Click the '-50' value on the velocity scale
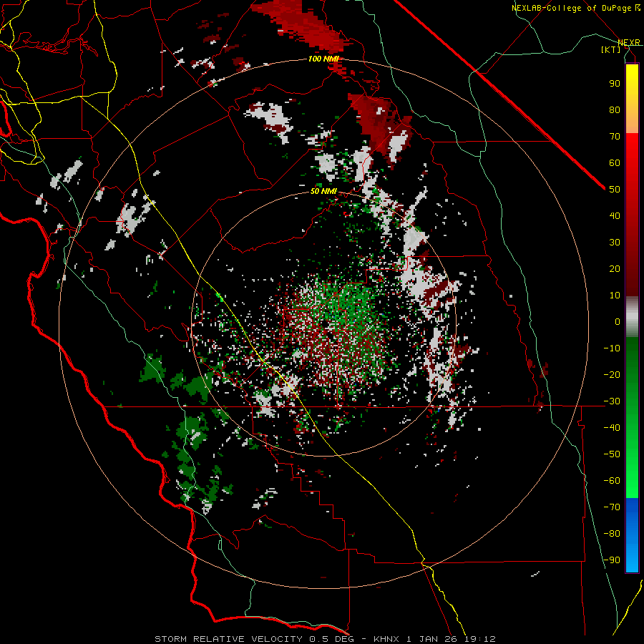This screenshot has width=644, height=644. point(612,454)
